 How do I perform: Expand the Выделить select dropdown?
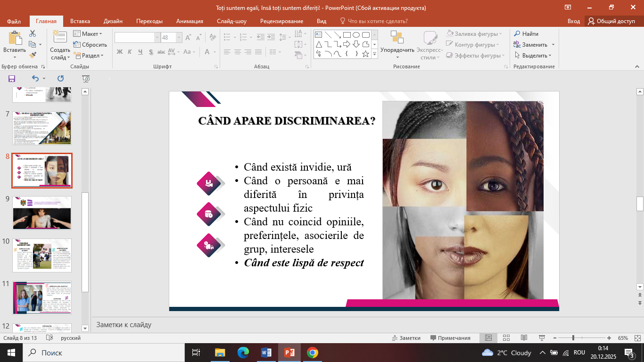pos(533,56)
